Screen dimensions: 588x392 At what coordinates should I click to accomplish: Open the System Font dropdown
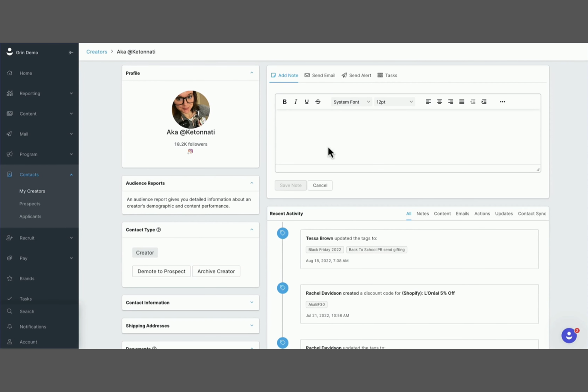pyautogui.click(x=351, y=102)
